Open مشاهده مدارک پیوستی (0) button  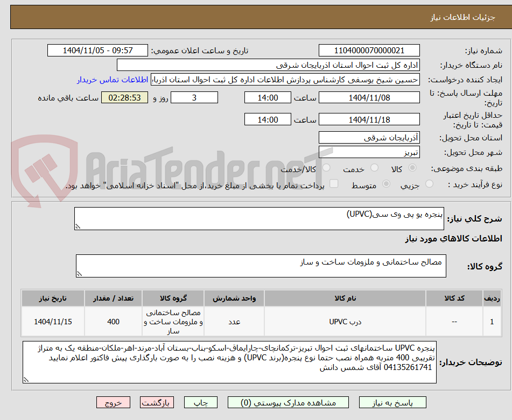pos(288,402)
